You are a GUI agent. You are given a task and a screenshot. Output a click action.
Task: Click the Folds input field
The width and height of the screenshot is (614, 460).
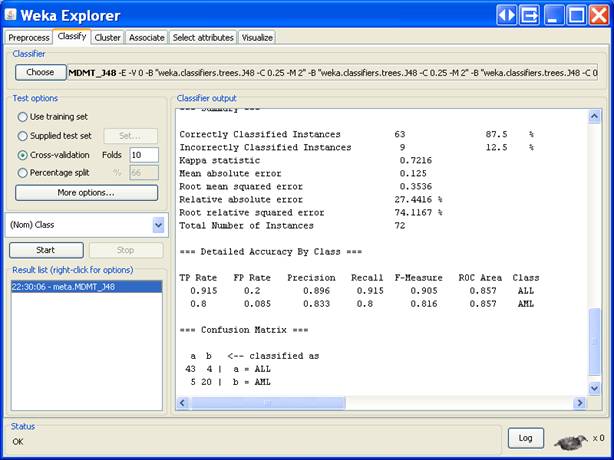(x=144, y=155)
